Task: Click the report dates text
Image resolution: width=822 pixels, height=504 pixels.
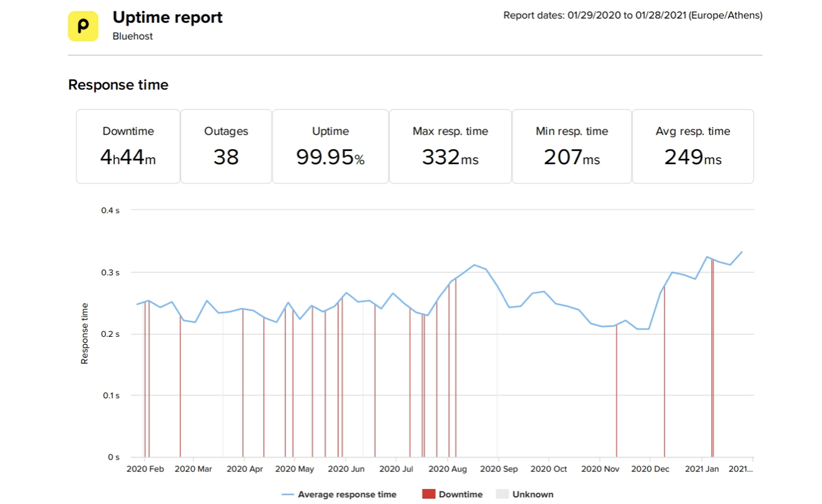Action: tap(632, 16)
